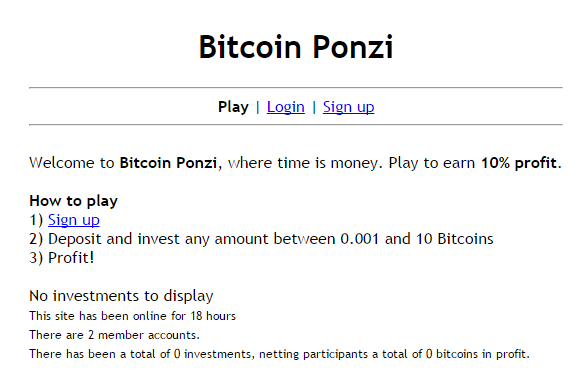Open Sign up link under How to play
This screenshot has height=386, width=588.
tap(74, 220)
